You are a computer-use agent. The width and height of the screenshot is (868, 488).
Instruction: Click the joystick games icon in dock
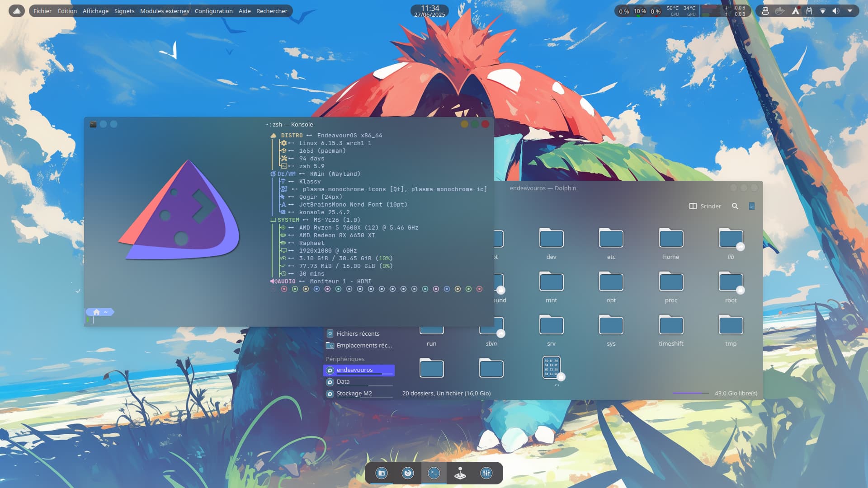460,473
